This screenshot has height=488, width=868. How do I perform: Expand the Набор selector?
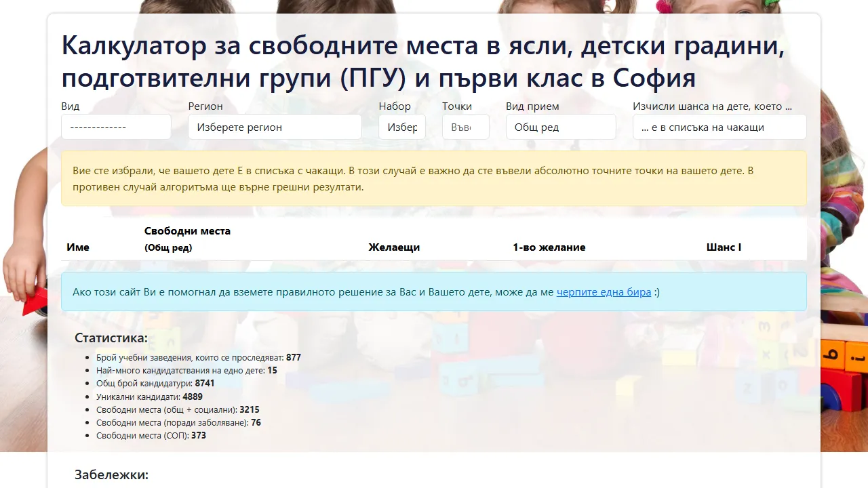coord(401,127)
